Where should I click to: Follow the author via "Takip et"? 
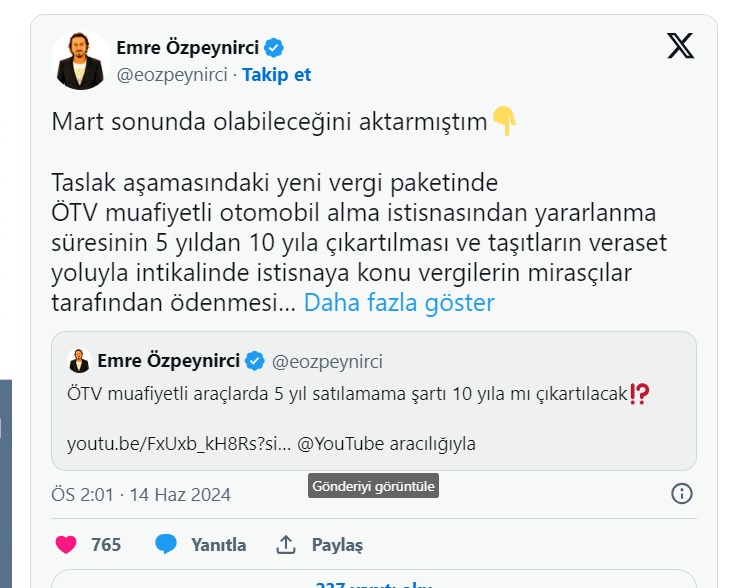pyautogui.click(x=276, y=74)
